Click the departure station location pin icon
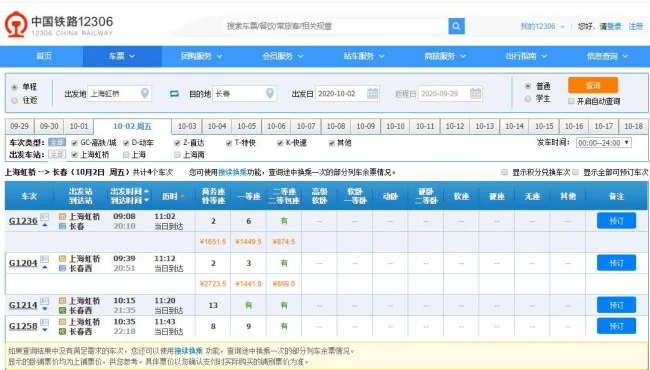650x370 pixels. (x=145, y=93)
